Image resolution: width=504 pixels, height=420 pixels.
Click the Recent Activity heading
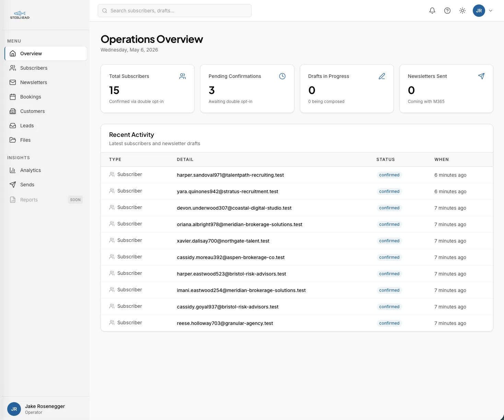(131, 135)
